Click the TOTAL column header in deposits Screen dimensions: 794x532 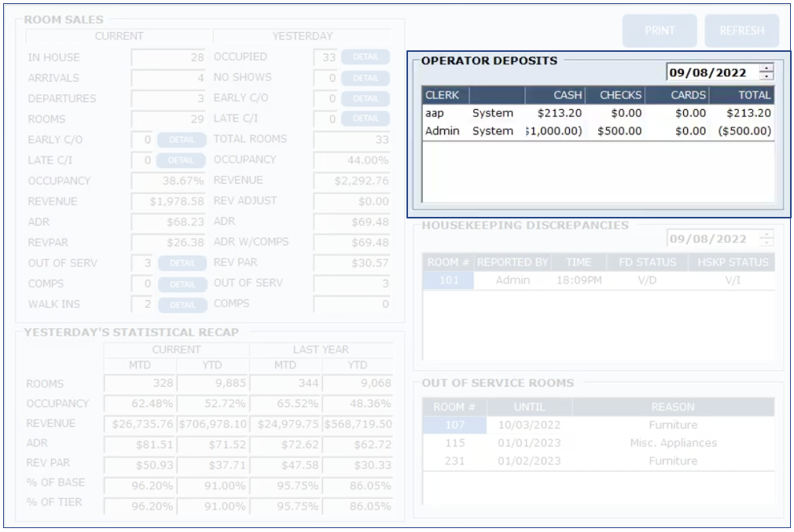[741, 95]
